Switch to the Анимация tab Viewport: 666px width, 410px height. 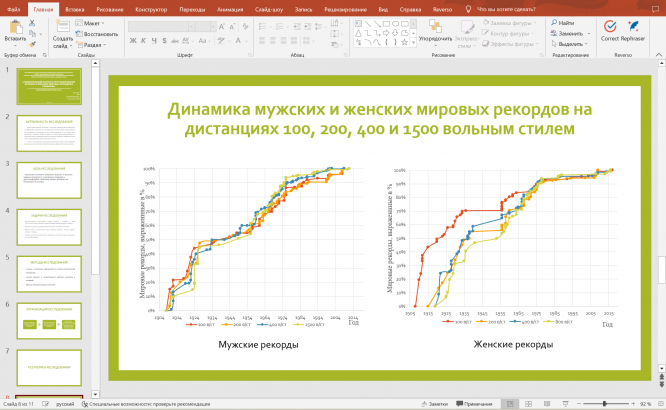pyautogui.click(x=230, y=9)
